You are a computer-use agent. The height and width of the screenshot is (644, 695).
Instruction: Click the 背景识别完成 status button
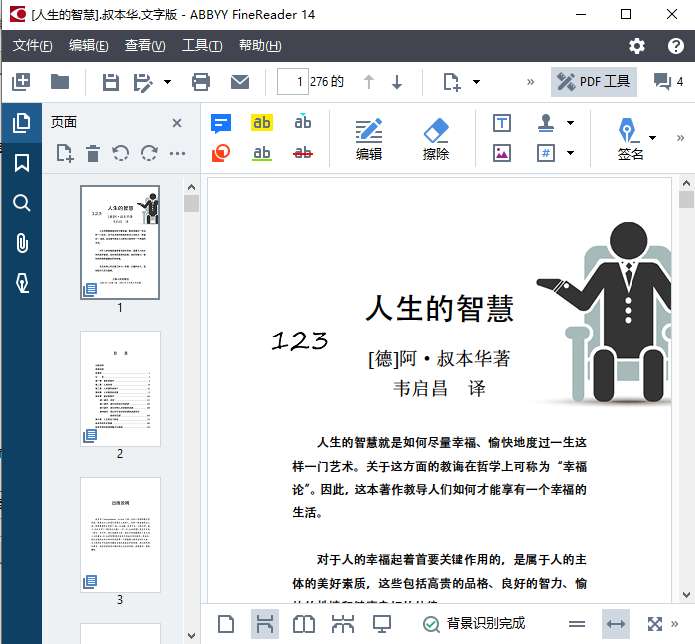pyautogui.click(x=474, y=624)
